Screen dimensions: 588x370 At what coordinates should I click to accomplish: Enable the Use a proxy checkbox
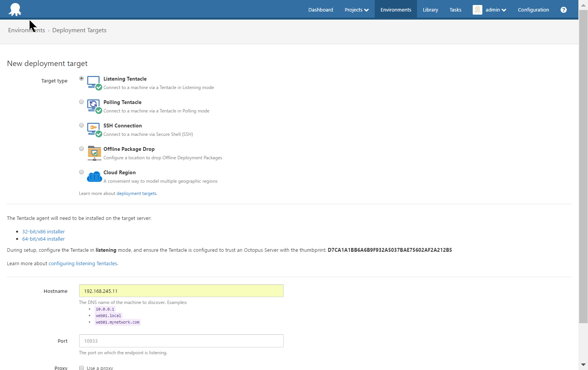[x=81, y=368]
